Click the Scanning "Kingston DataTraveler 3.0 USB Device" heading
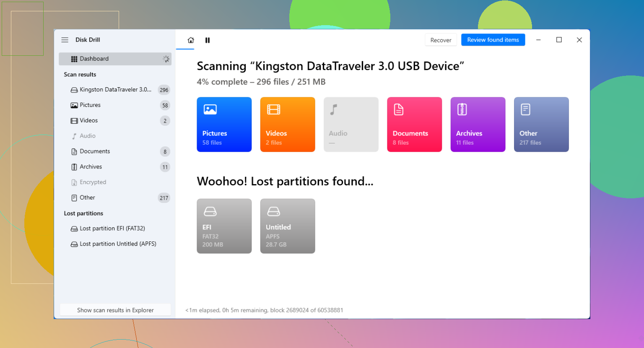Viewport: 644px width, 348px height. pos(330,66)
